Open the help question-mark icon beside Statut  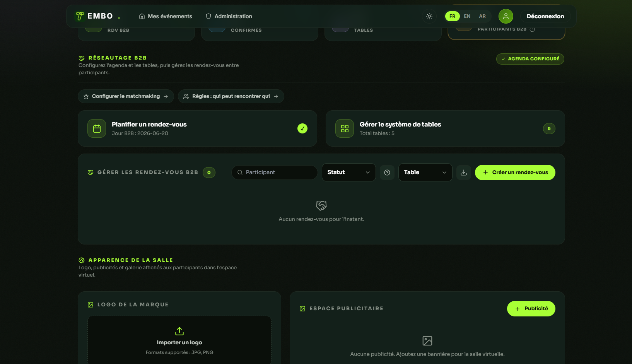tap(387, 173)
